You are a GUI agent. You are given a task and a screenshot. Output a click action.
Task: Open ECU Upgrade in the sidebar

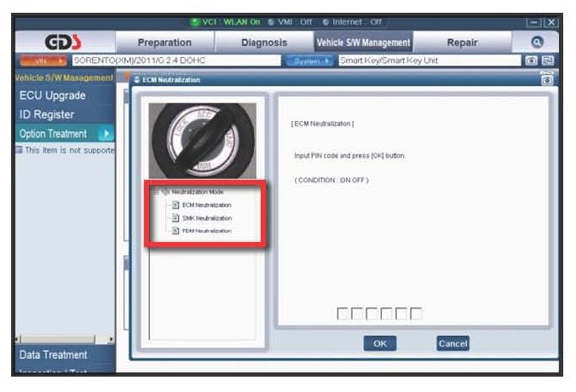53,95
